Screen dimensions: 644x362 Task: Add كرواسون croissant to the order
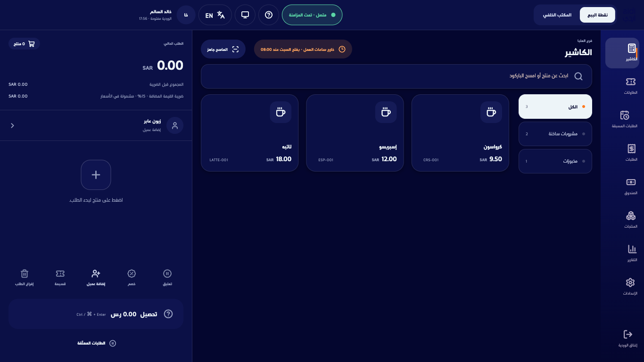click(460, 133)
